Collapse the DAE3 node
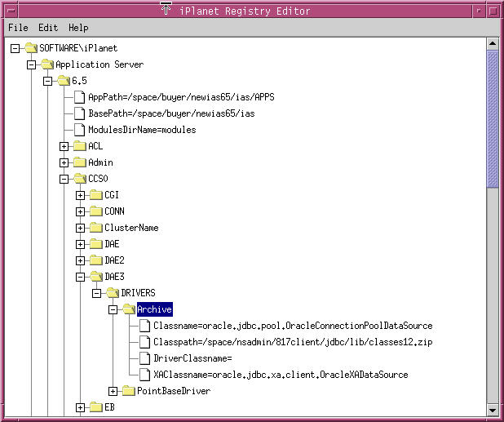The image size is (504, 422). tap(81, 277)
